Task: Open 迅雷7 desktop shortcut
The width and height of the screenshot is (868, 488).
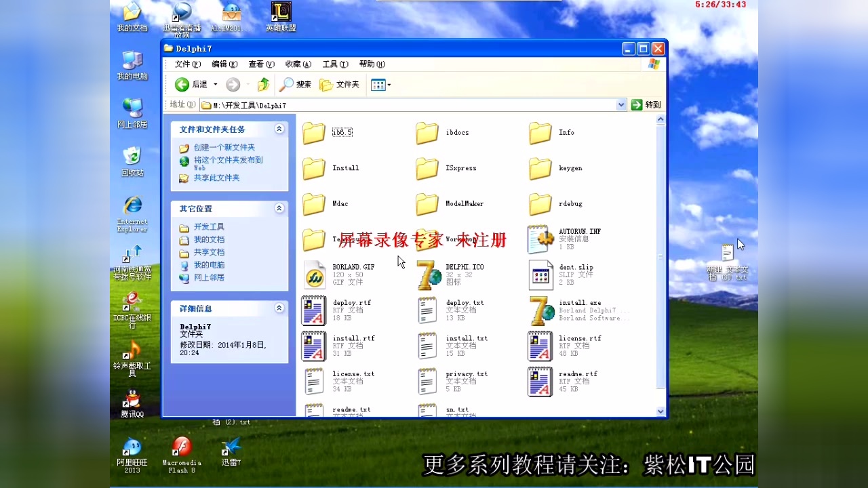Action: [231, 451]
